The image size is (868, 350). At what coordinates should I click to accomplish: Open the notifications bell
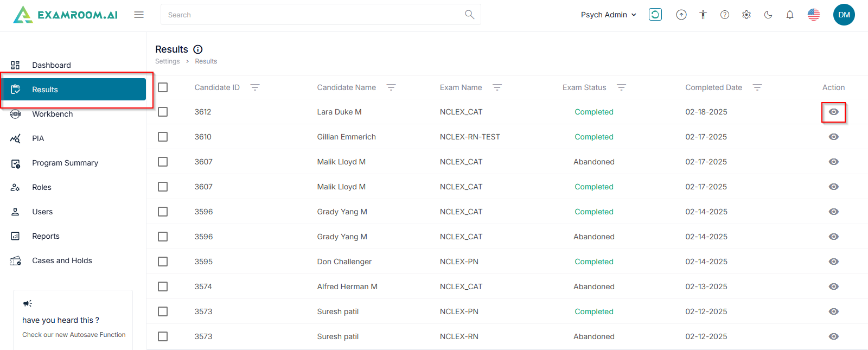pyautogui.click(x=790, y=15)
